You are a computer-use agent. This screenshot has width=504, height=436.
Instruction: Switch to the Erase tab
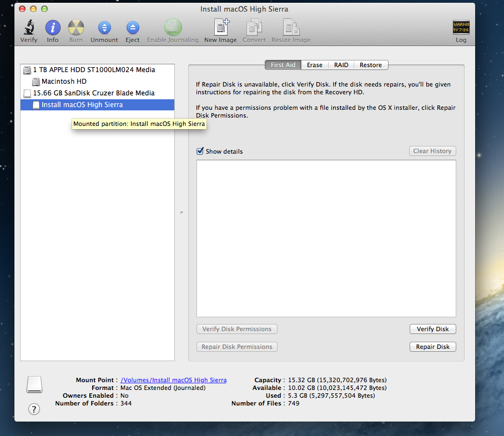click(x=314, y=65)
